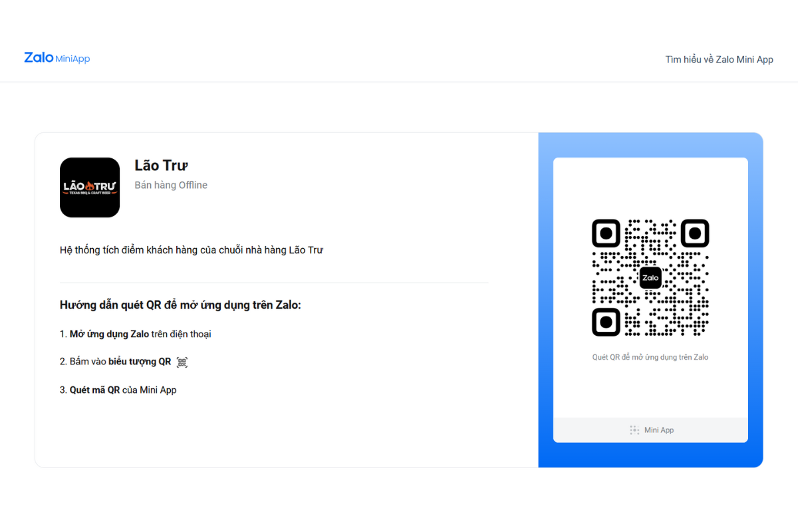Click step 1 Mở ứng dụng Zalo
The height and width of the screenshot is (532, 798).
(x=136, y=334)
